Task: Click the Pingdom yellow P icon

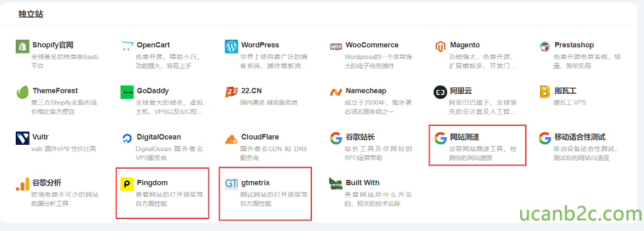Action: coord(127,184)
